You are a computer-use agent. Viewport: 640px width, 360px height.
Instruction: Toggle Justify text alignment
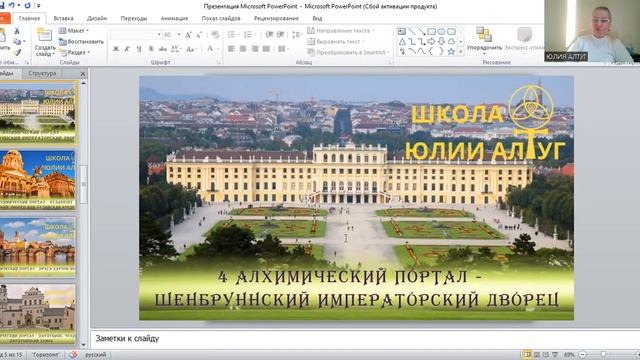pos(266,49)
